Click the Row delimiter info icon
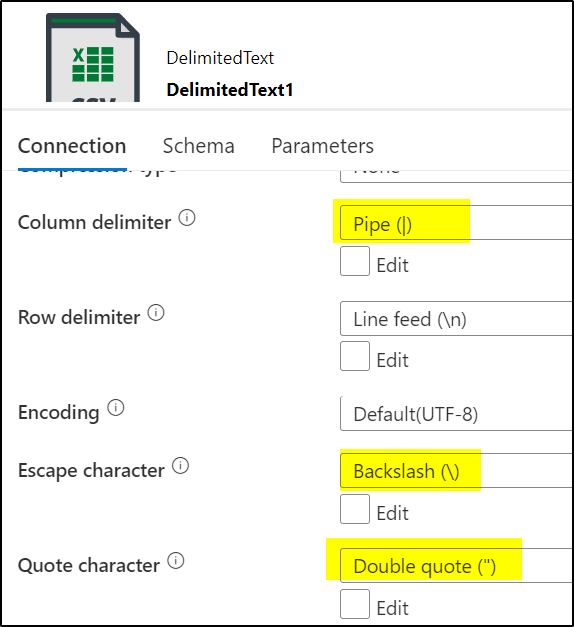The width and height of the screenshot is (574, 627). 156,313
